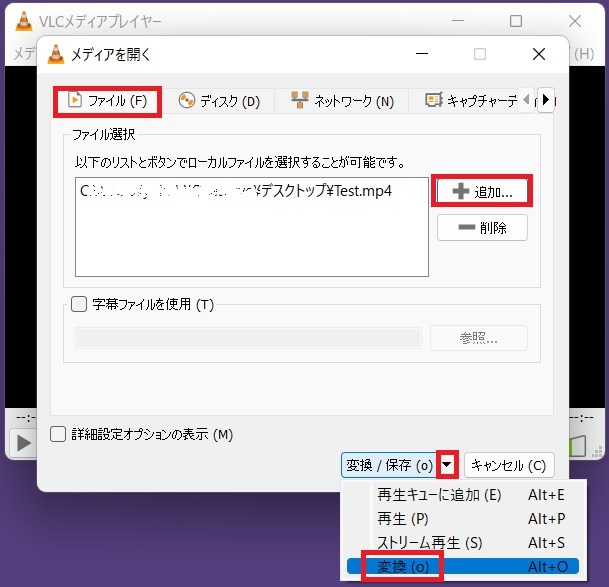Image resolution: width=609 pixels, height=587 pixels.
Task: Open the ディスク (D) tab
Action: point(219,101)
